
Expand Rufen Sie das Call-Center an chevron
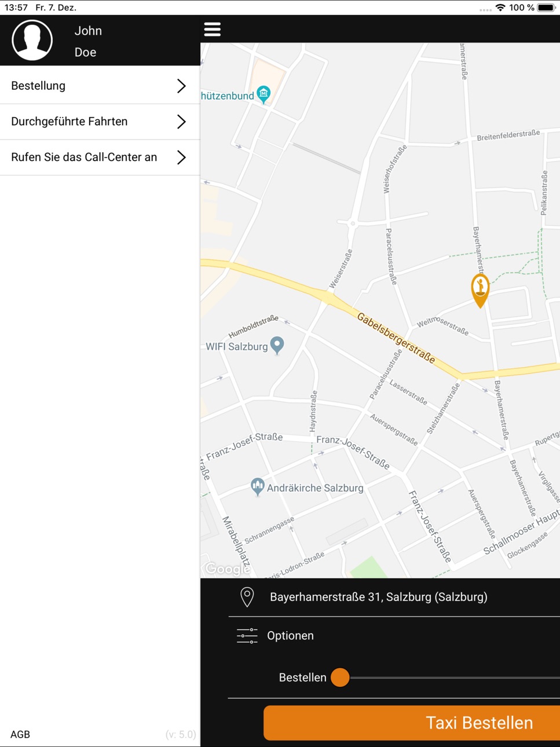tap(181, 157)
